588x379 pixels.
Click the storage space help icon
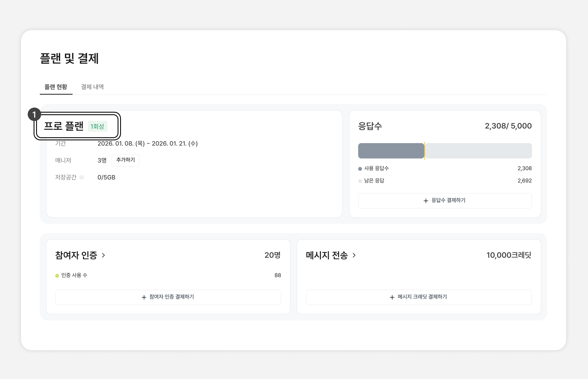coord(81,177)
